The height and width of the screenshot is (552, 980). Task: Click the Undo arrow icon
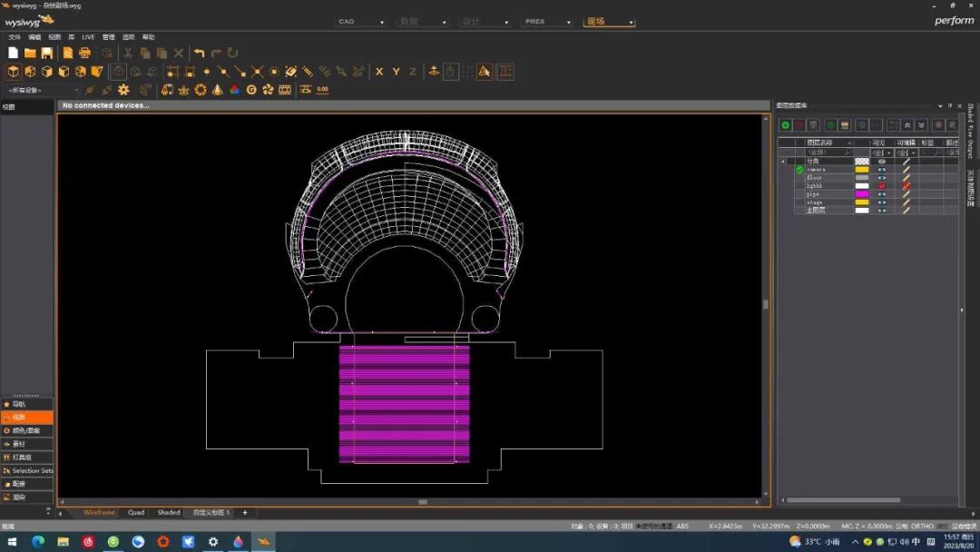[x=200, y=54]
